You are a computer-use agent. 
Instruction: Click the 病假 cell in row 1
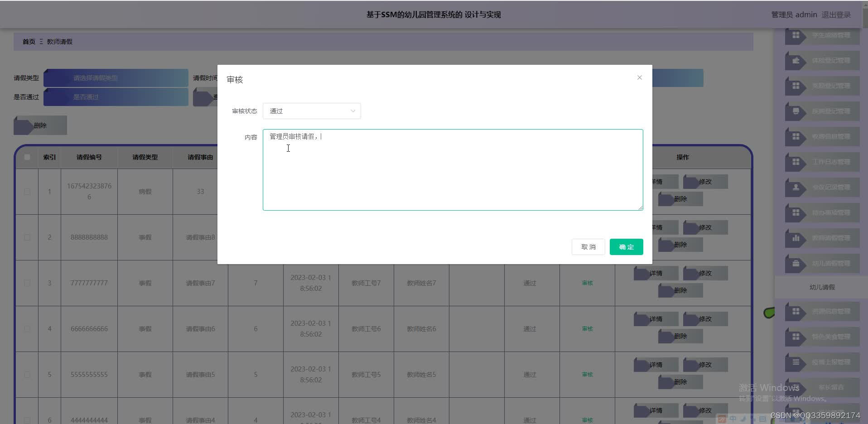tap(145, 192)
